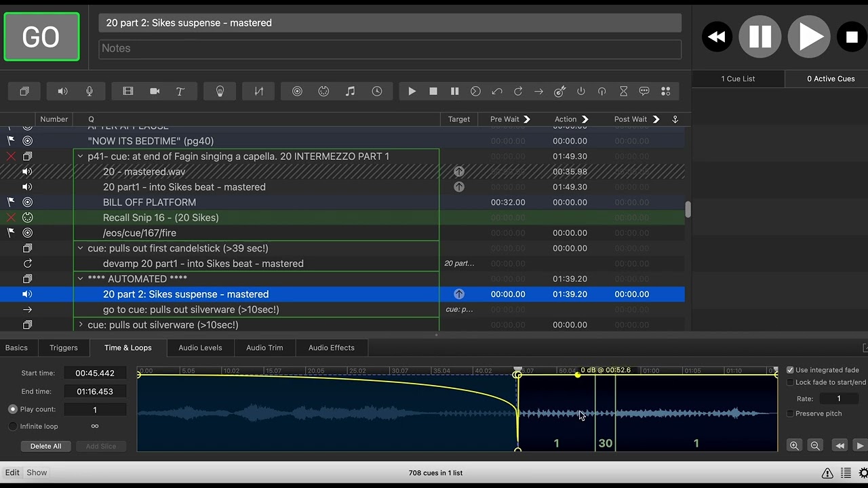Add a Disarm cue
Screen dimensions: 868x488
(x=601, y=91)
